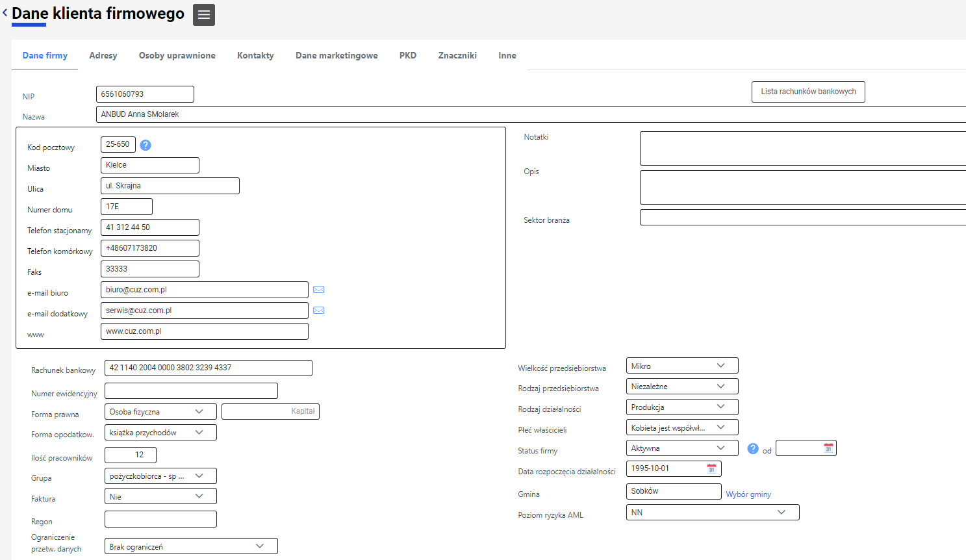Click the Opis text area
966x560 pixels.
(803, 187)
